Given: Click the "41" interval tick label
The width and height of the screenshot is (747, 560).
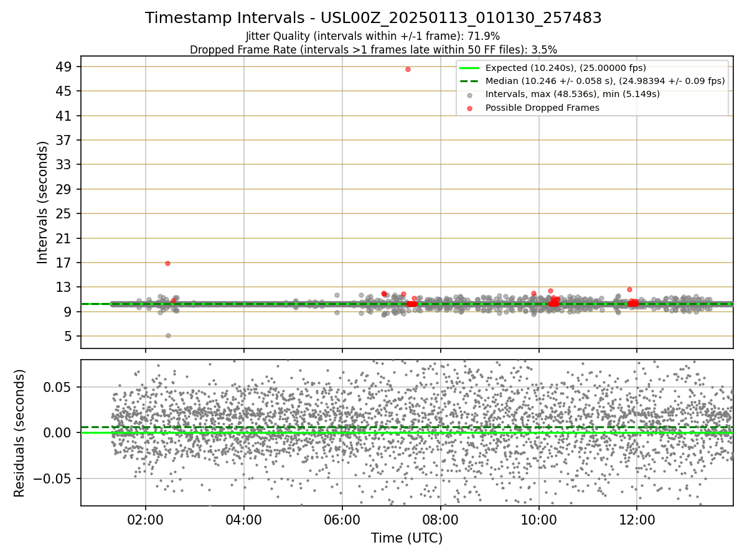Looking at the screenshot, I should click(65, 116).
